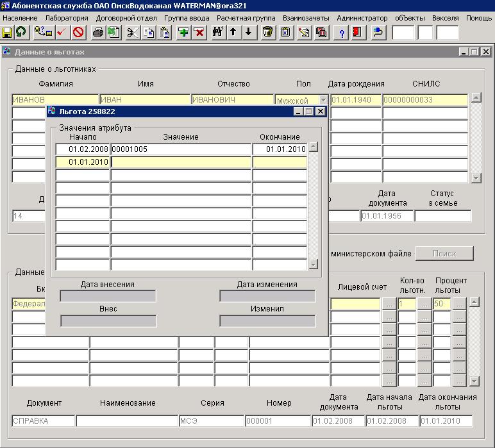Click the green refresh arrow icon
The height and width of the screenshot is (448, 495).
tap(21, 32)
